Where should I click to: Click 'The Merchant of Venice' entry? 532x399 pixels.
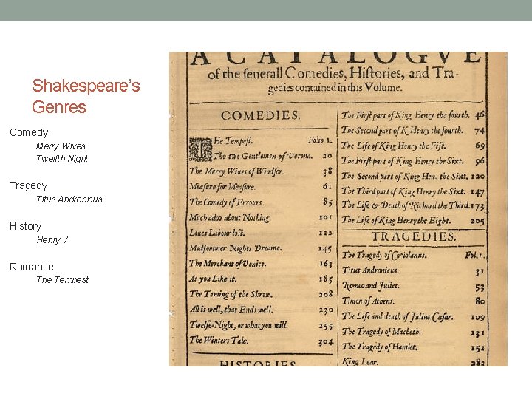228,263
